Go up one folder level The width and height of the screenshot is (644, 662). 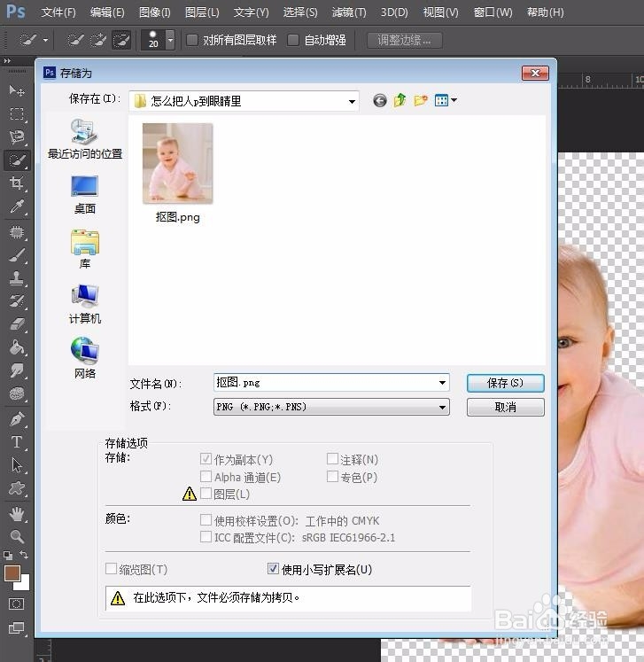pyautogui.click(x=400, y=100)
